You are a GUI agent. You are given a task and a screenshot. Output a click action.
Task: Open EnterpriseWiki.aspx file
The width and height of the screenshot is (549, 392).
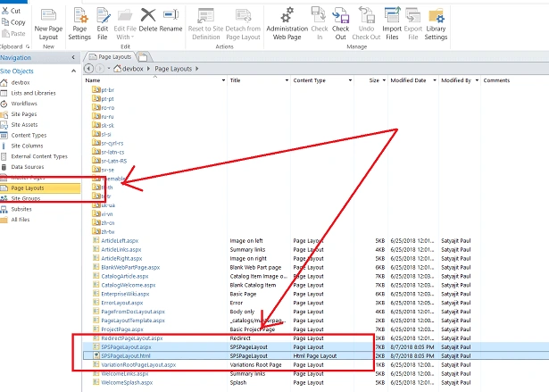pos(125,295)
